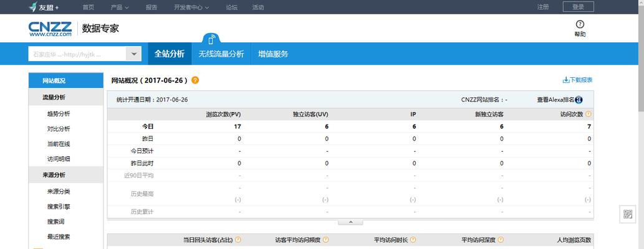The width and height of the screenshot is (644, 249).
Task: Collapse 来源分析 sidebar section
Action: coord(65,175)
